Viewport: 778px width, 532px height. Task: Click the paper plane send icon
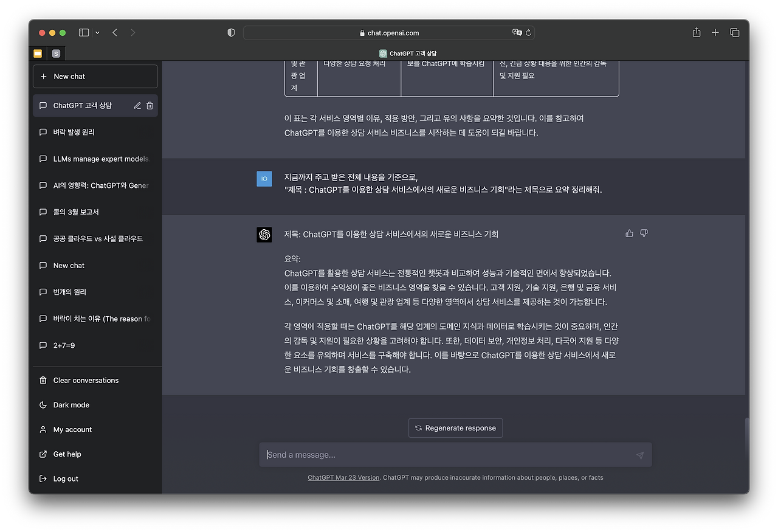(639, 455)
